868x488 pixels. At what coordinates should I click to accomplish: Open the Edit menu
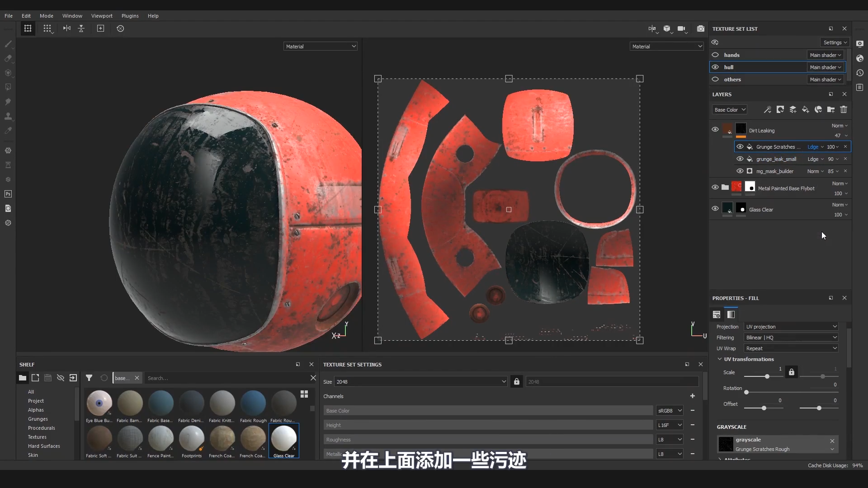click(x=26, y=16)
